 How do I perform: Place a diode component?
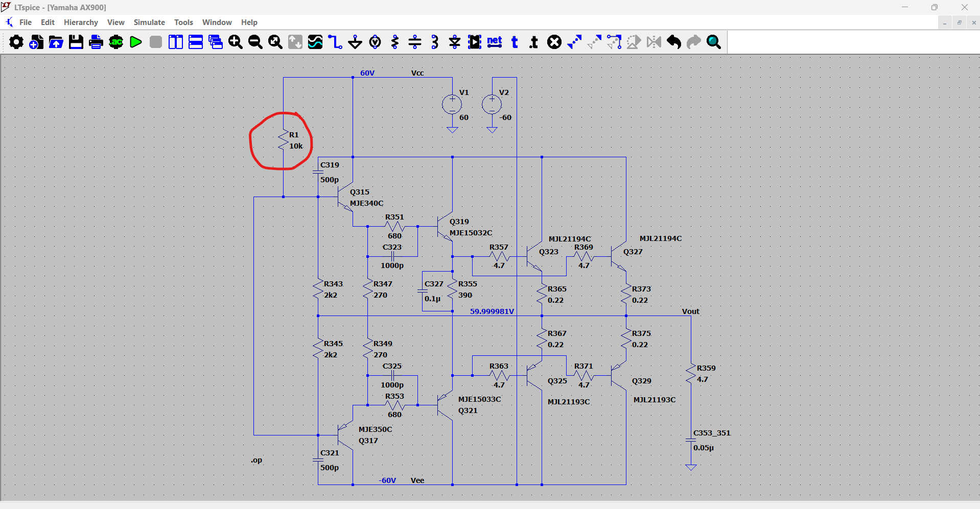pos(455,42)
